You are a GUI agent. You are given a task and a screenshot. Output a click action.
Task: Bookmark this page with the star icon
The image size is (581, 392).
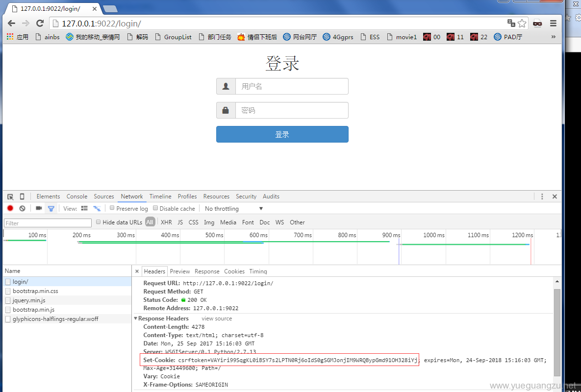(x=522, y=24)
